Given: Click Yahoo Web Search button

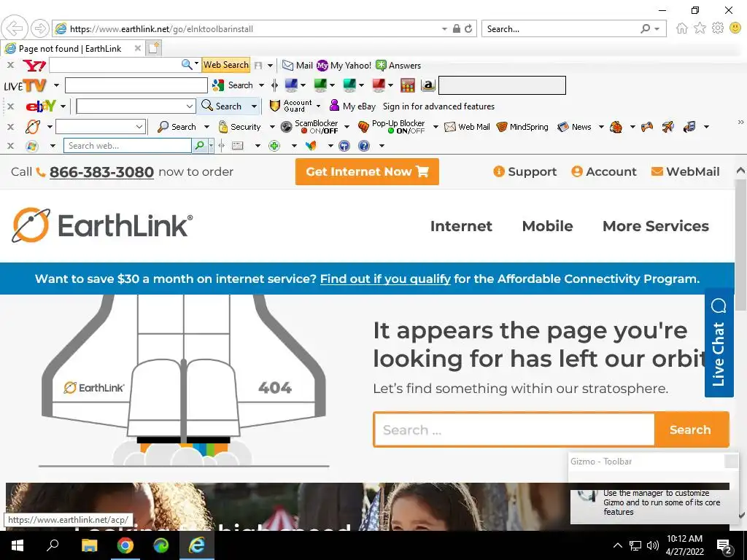Looking at the screenshot, I should coord(226,65).
